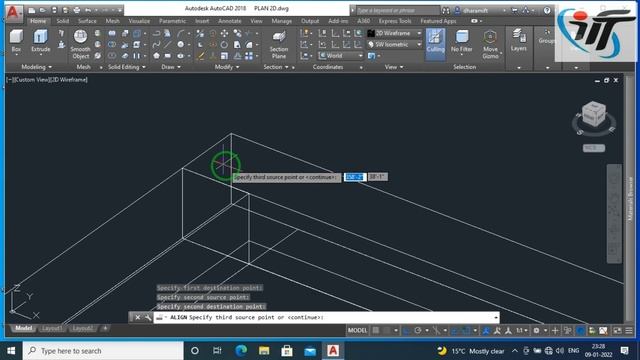Open the World UCS dropdown
The image size is (640, 360).
340,56
